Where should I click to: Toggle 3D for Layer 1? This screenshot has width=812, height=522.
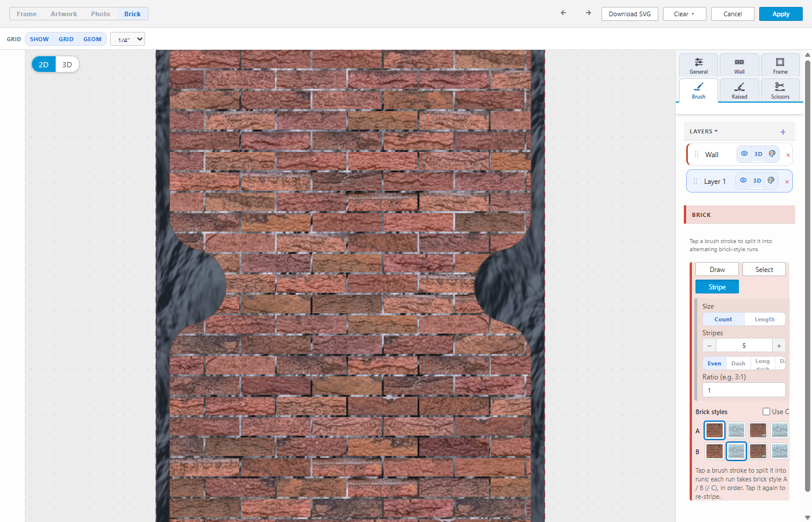click(757, 180)
